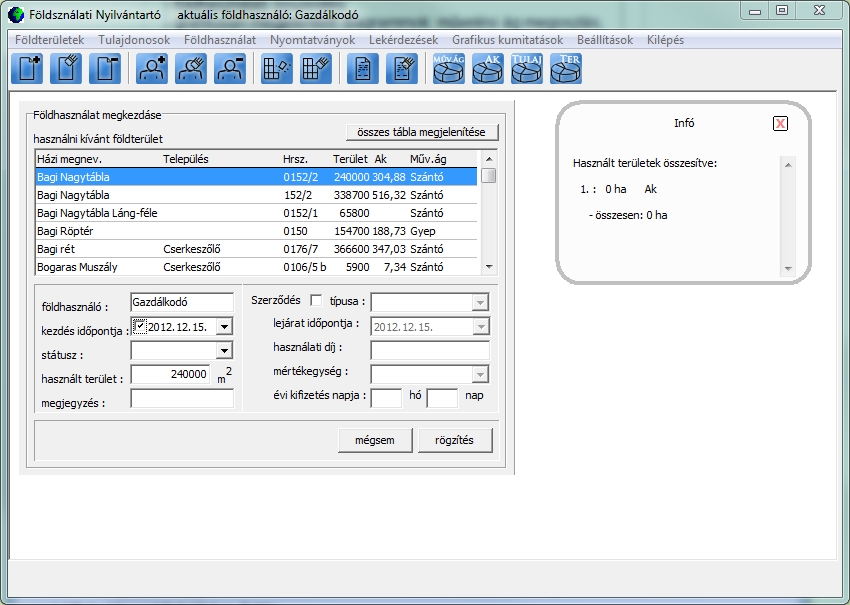
Task: Open the Tulajdonosok menu
Action: 134,40
